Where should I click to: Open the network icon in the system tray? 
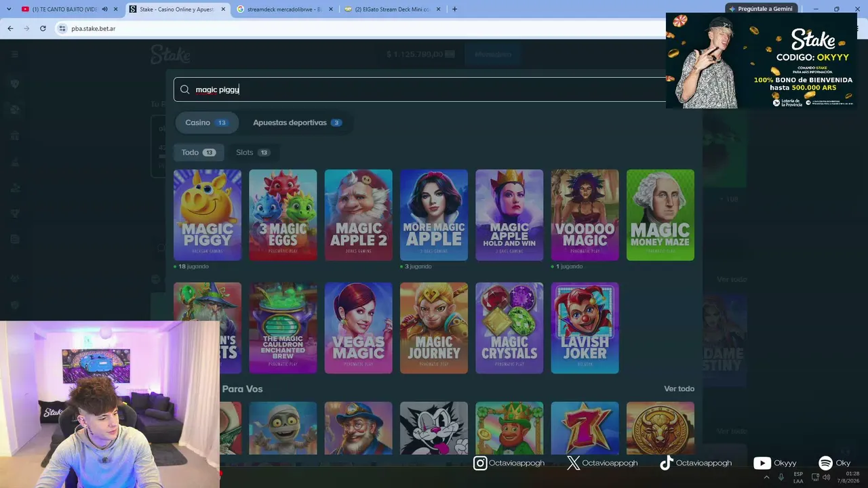816,477
